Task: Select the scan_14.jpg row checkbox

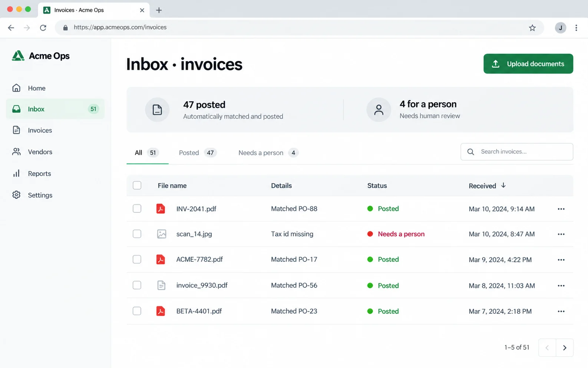Action: click(137, 234)
